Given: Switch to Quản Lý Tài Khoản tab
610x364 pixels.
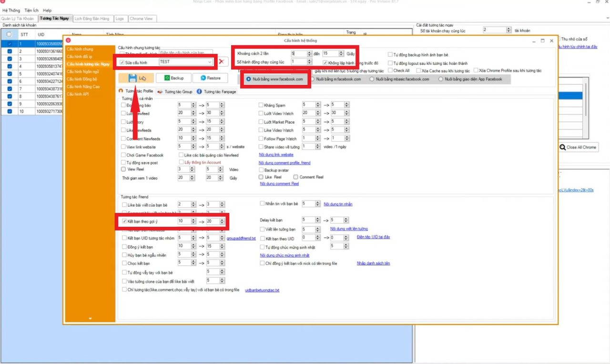Looking at the screenshot, I should pyautogui.click(x=19, y=19).
